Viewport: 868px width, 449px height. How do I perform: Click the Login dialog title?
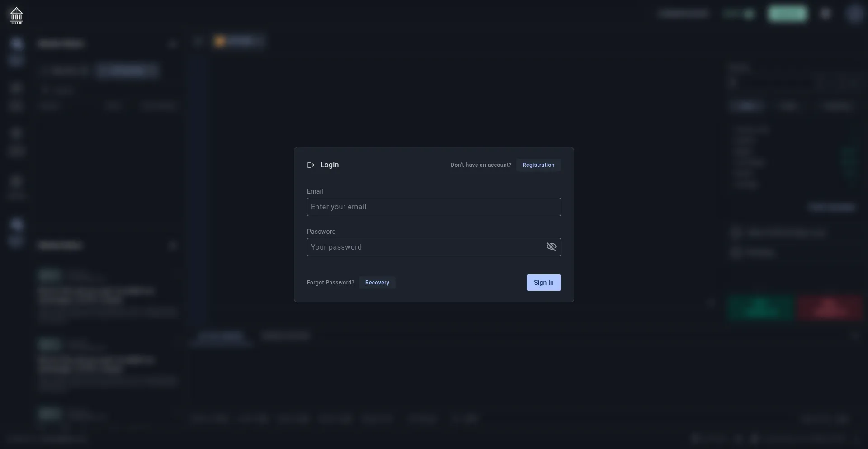click(329, 165)
